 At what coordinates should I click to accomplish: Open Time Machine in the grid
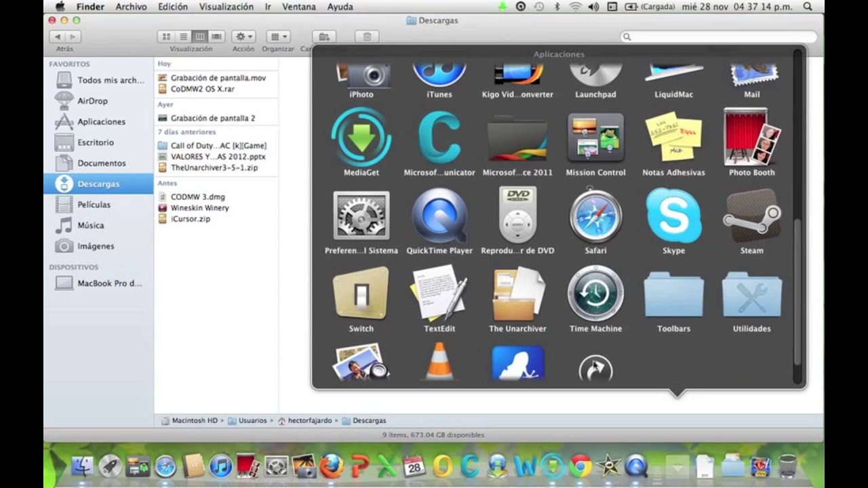[595, 293]
